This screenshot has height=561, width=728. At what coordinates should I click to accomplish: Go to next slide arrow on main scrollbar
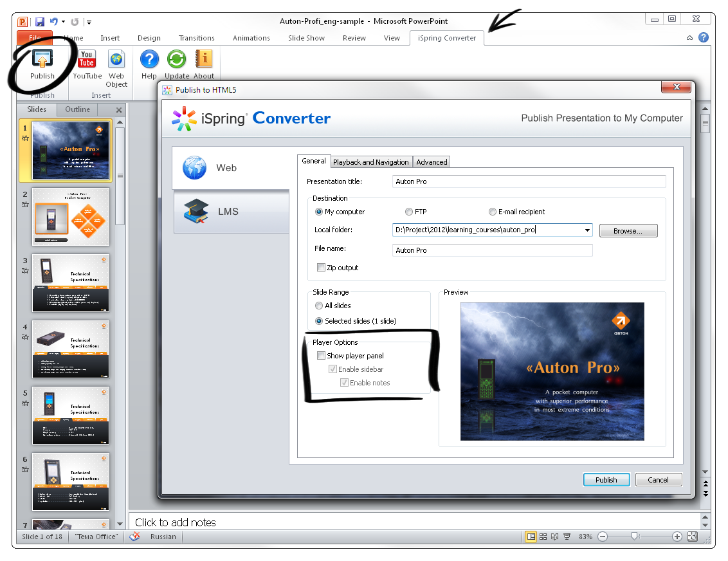[705, 493]
